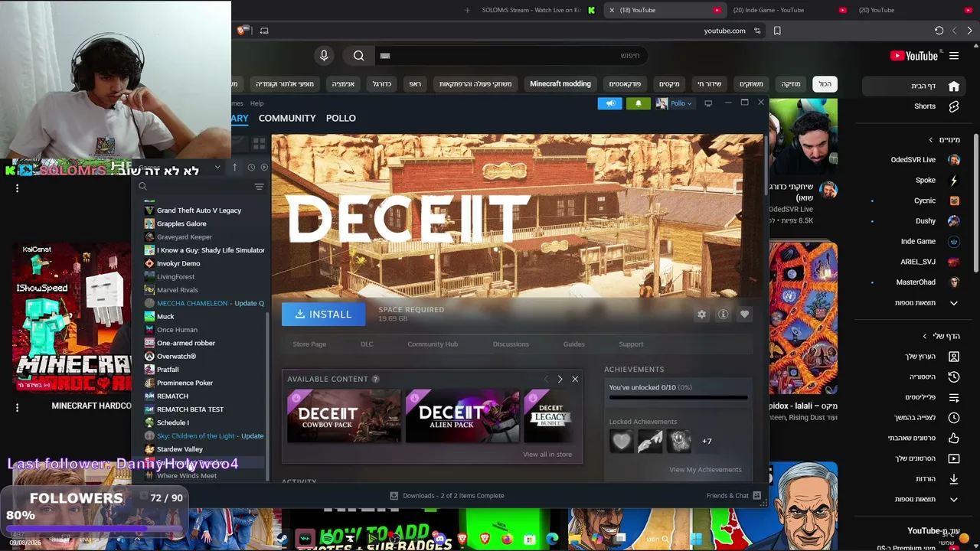Open YouTube watch history icon
Viewport: 980px width, 551px height.
point(954,377)
